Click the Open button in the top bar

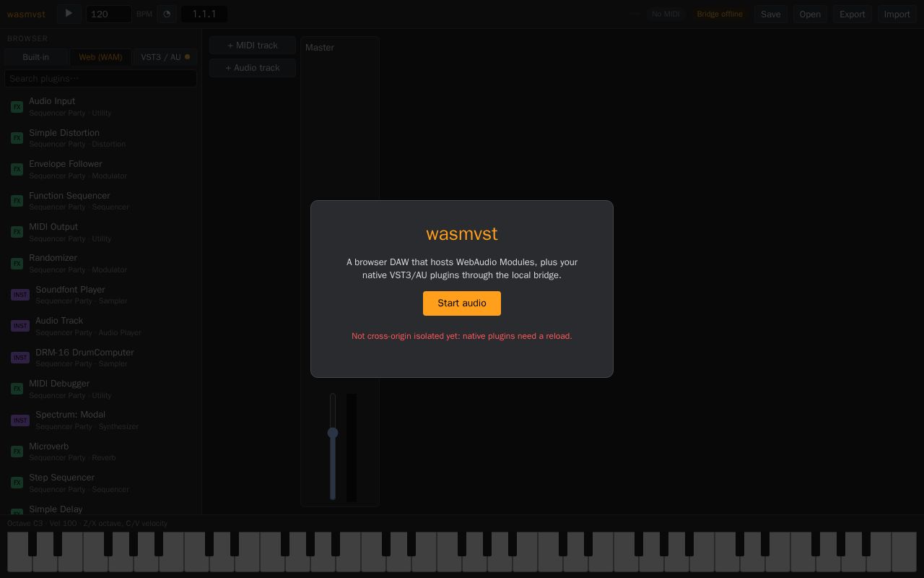click(x=810, y=14)
